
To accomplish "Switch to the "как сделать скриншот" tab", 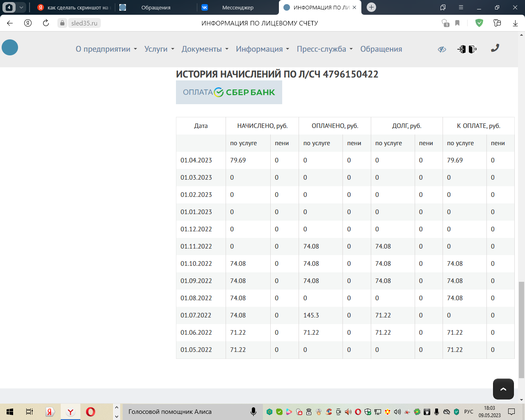I will tap(74, 7).
